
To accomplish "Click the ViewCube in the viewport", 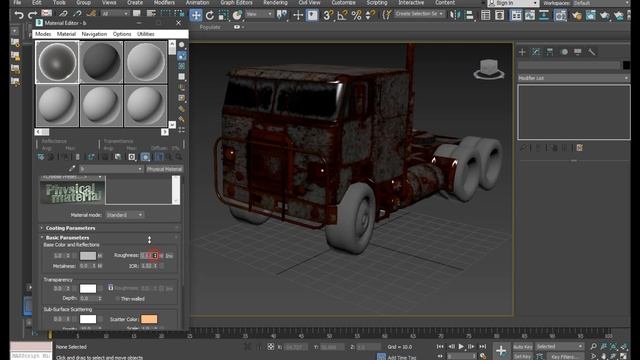I will point(489,69).
